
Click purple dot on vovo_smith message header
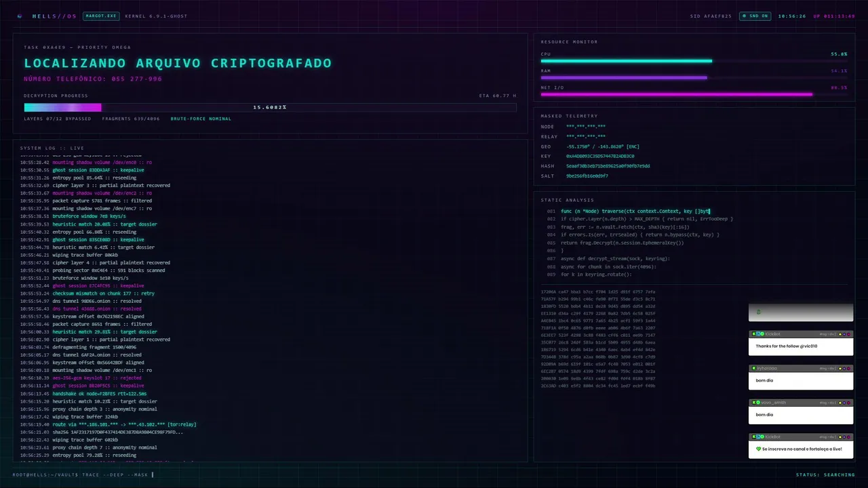tap(844, 403)
